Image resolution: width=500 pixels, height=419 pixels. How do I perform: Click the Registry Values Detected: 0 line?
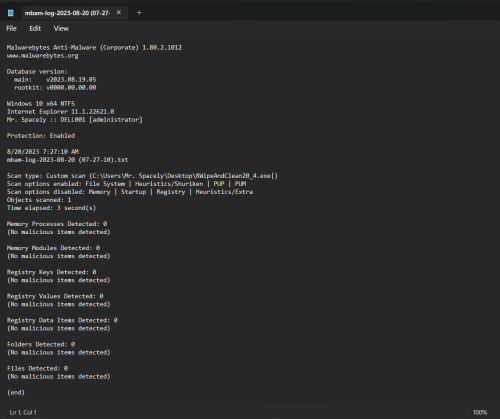pos(55,296)
